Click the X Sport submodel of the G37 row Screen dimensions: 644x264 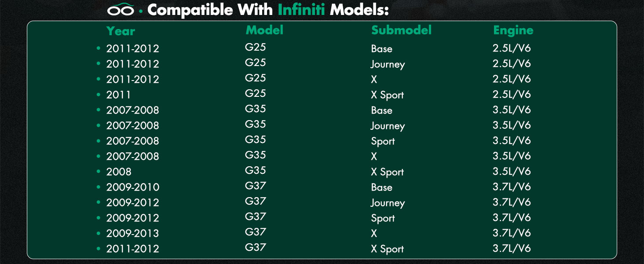click(x=387, y=249)
